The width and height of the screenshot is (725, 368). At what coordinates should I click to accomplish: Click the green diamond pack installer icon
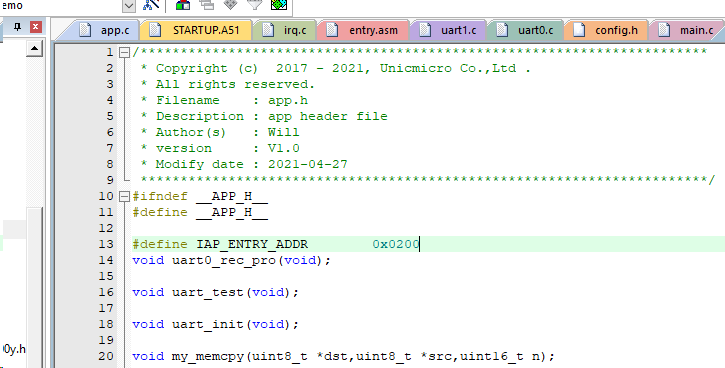click(x=278, y=5)
